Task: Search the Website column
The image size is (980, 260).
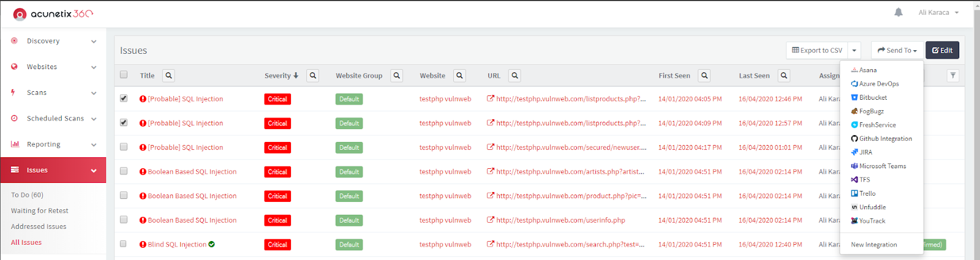Action: pos(459,76)
